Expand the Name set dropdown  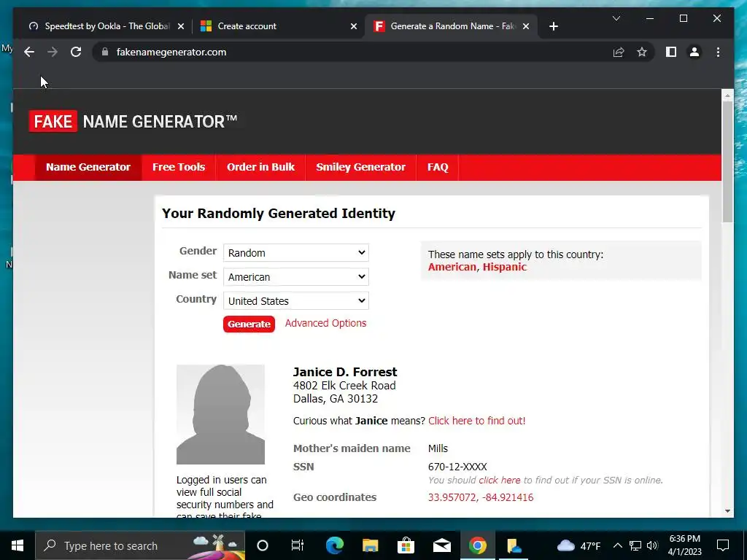296,276
